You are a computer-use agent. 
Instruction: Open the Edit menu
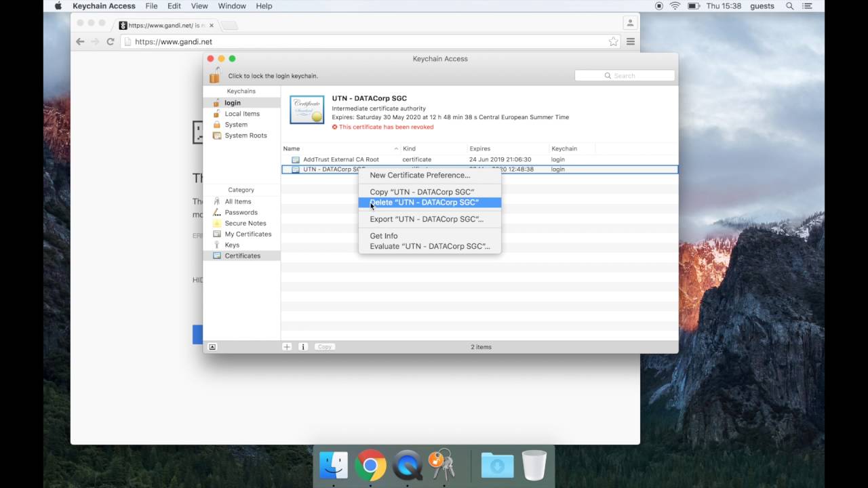(x=174, y=6)
